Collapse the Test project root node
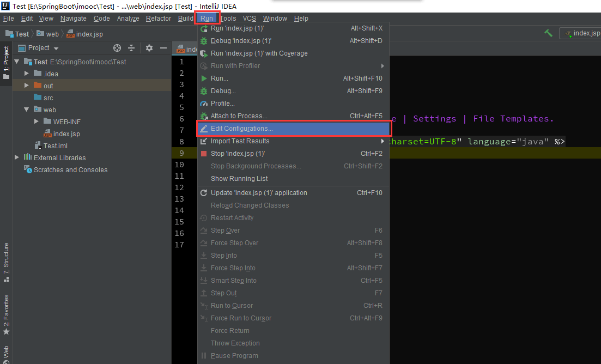 pyautogui.click(x=17, y=62)
